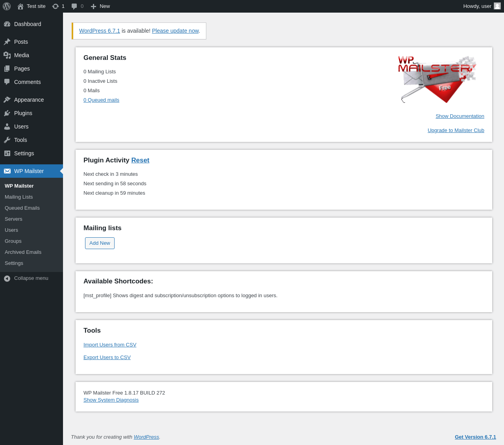Viewport: 504px width, 445px height.
Task: Open the Posts menu item
Action: 31,42
